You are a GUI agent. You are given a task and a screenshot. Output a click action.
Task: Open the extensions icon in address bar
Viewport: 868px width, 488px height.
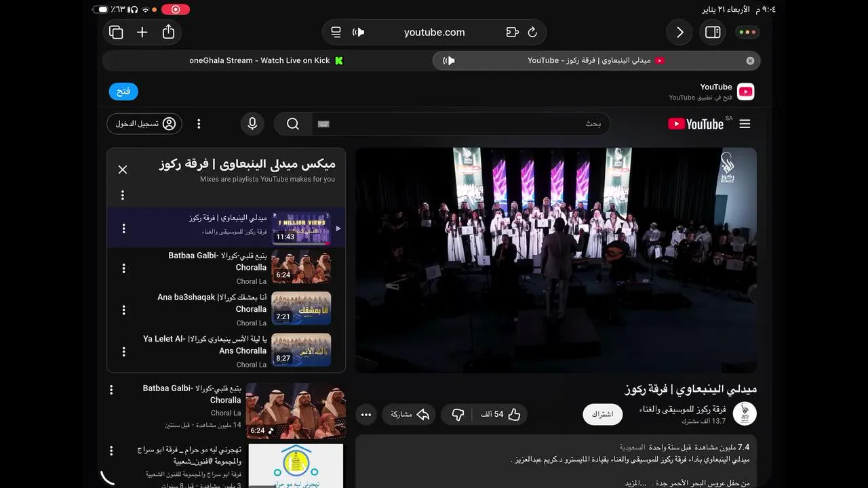tap(512, 32)
